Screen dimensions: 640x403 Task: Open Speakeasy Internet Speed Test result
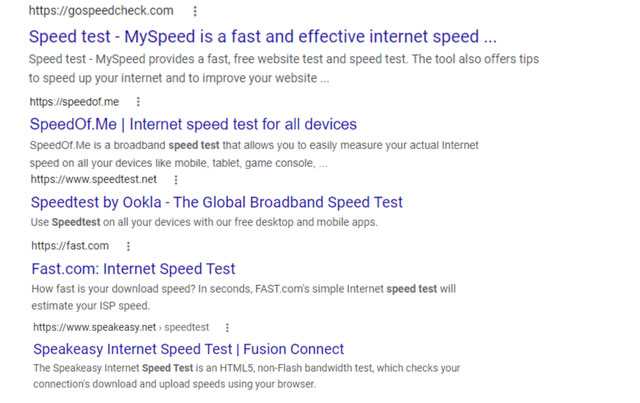(189, 349)
